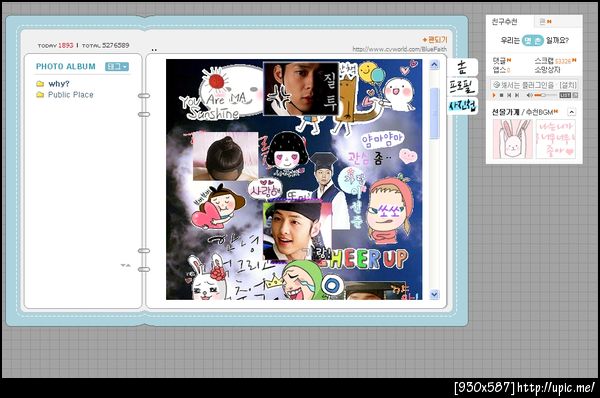Open the cyworld.com/BlueFaith URL link
This screenshot has height=398, width=600.
399,49
